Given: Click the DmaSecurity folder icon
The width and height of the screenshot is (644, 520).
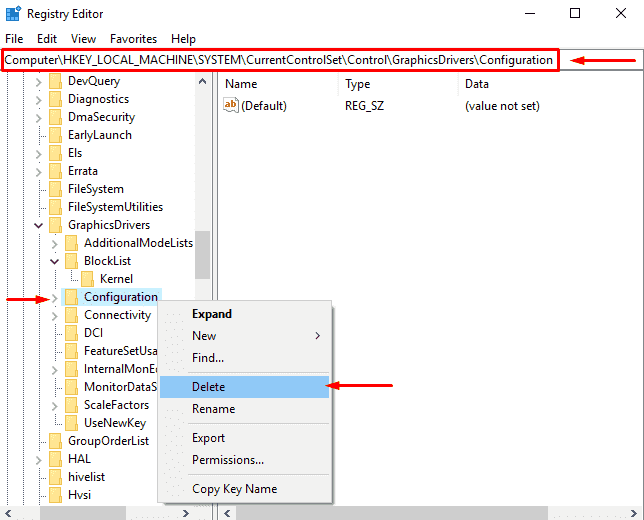Looking at the screenshot, I should (55, 117).
